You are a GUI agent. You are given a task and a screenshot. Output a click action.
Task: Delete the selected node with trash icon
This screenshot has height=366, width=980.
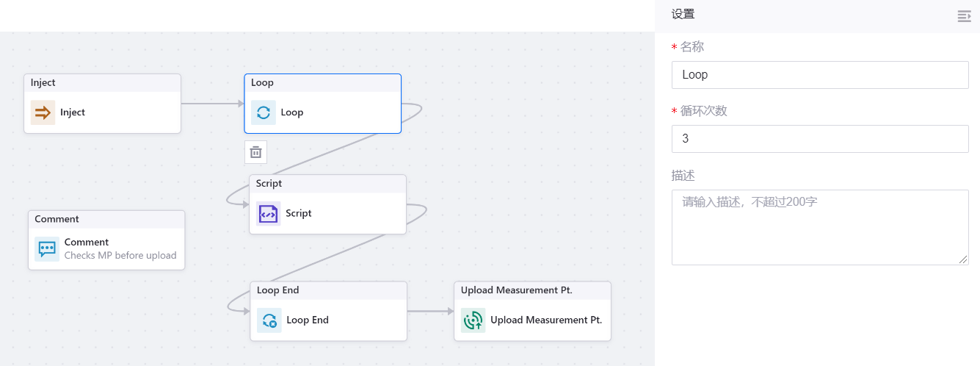[x=255, y=152]
